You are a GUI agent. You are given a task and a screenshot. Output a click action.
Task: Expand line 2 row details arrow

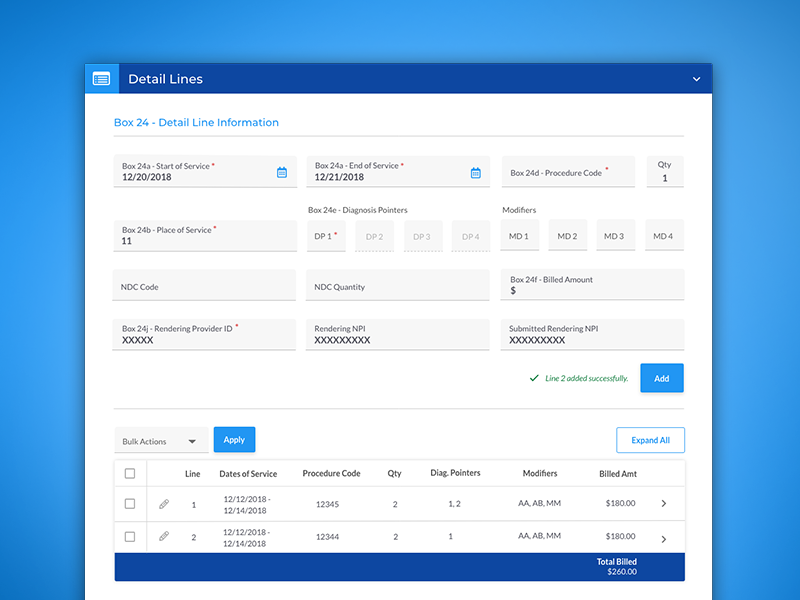click(664, 538)
